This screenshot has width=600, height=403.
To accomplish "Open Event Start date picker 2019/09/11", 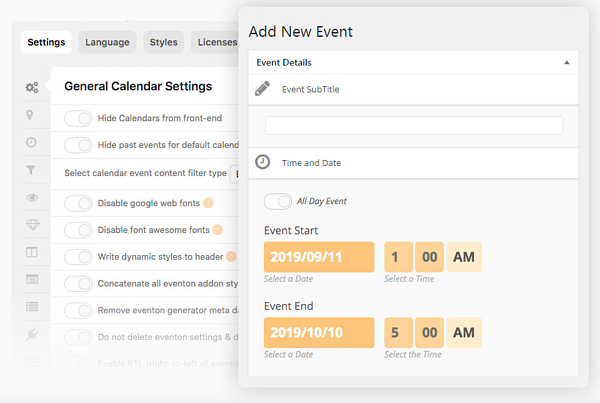I will point(319,257).
